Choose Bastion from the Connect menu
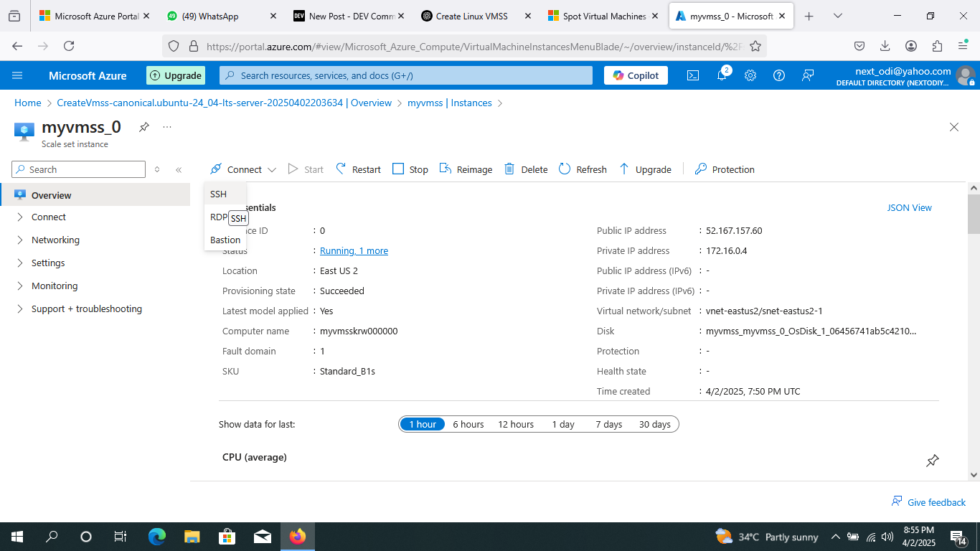The image size is (980, 551). [225, 240]
